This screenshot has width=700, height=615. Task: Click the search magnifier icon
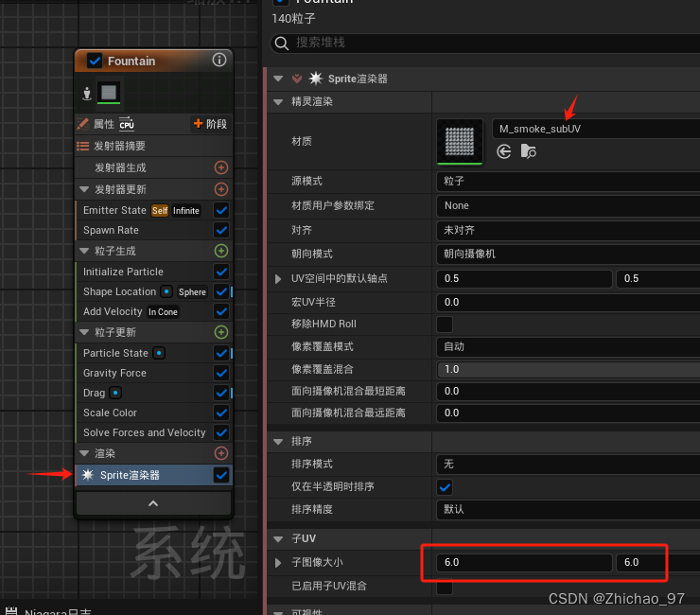click(281, 44)
